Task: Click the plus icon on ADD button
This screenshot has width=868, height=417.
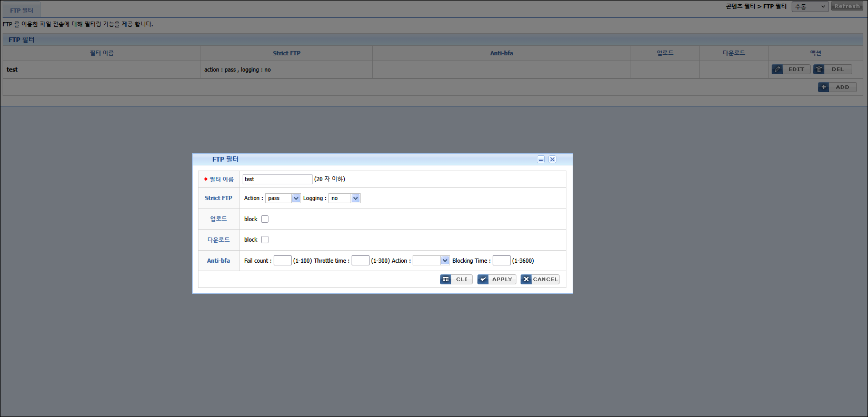Action: click(x=824, y=87)
